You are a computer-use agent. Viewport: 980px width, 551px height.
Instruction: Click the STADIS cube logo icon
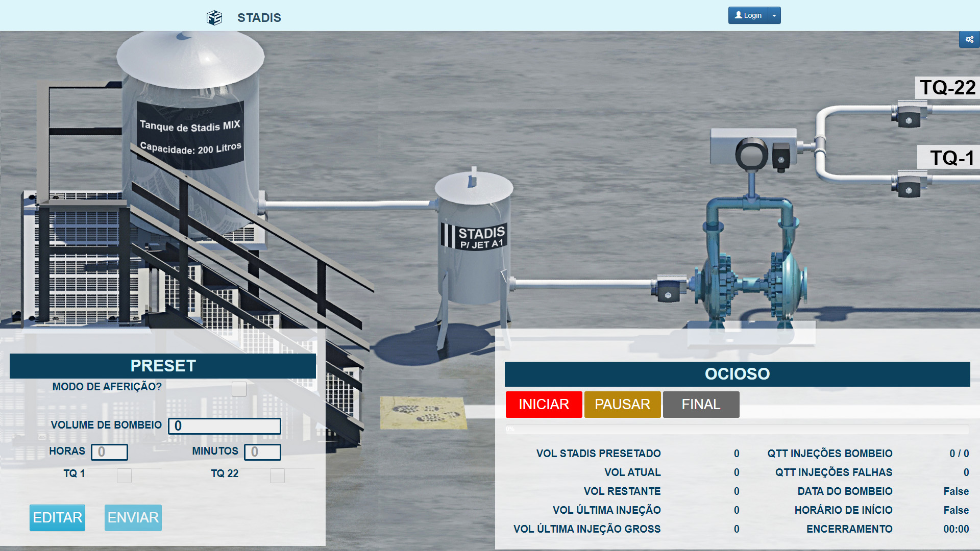click(214, 18)
